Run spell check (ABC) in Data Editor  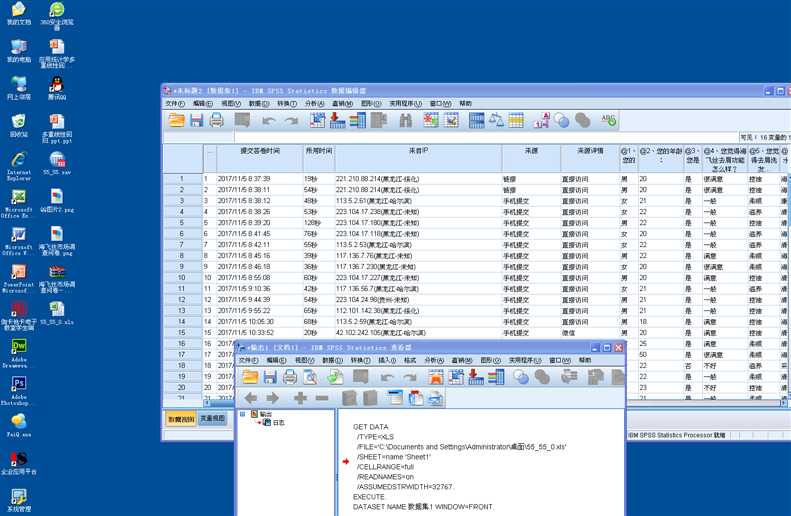coord(608,120)
